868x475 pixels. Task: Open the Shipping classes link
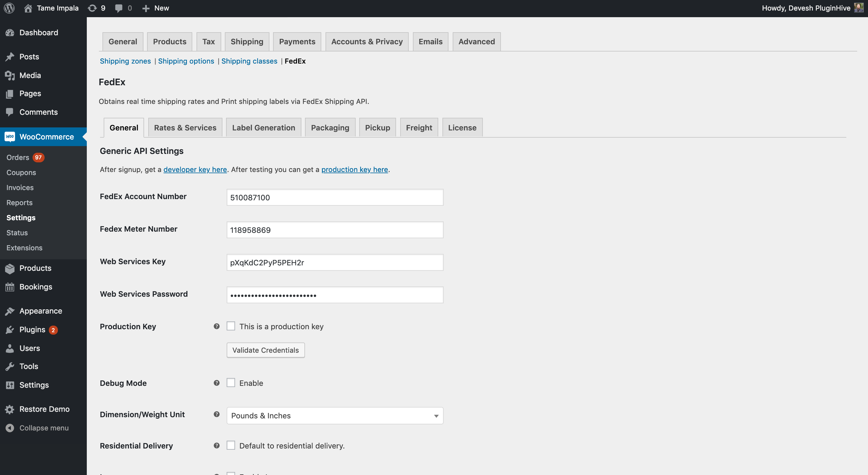pyautogui.click(x=249, y=61)
